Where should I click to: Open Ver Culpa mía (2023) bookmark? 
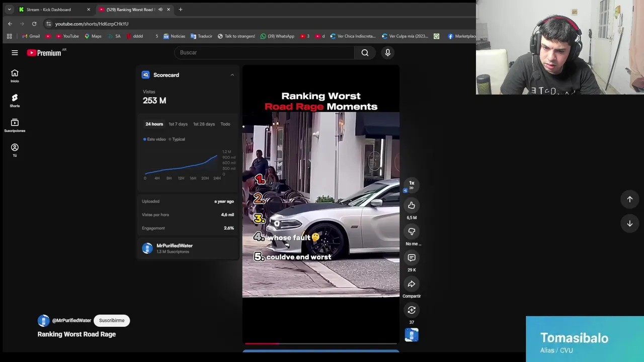tap(405, 36)
